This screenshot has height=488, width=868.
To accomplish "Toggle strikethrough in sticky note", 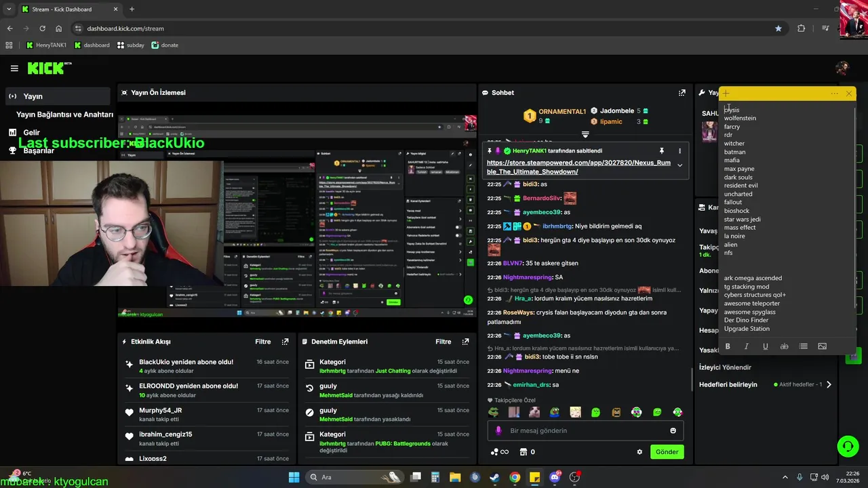I will tap(784, 346).
